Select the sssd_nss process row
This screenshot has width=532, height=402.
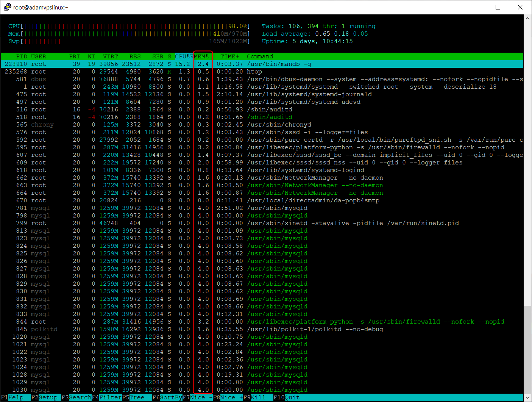262,163
